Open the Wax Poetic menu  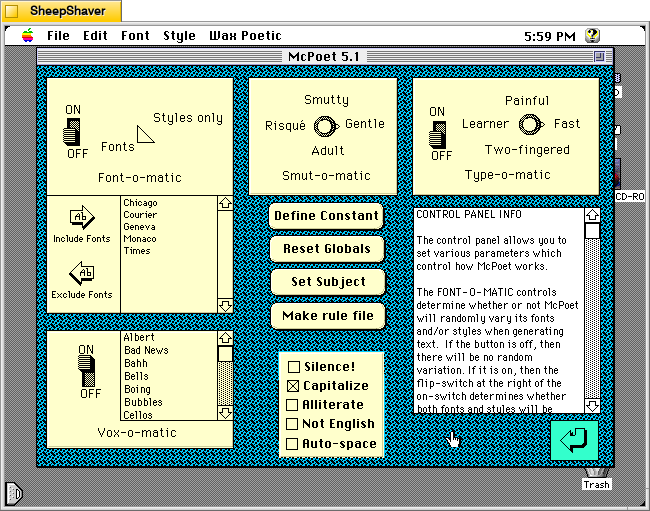click(245, 36)
